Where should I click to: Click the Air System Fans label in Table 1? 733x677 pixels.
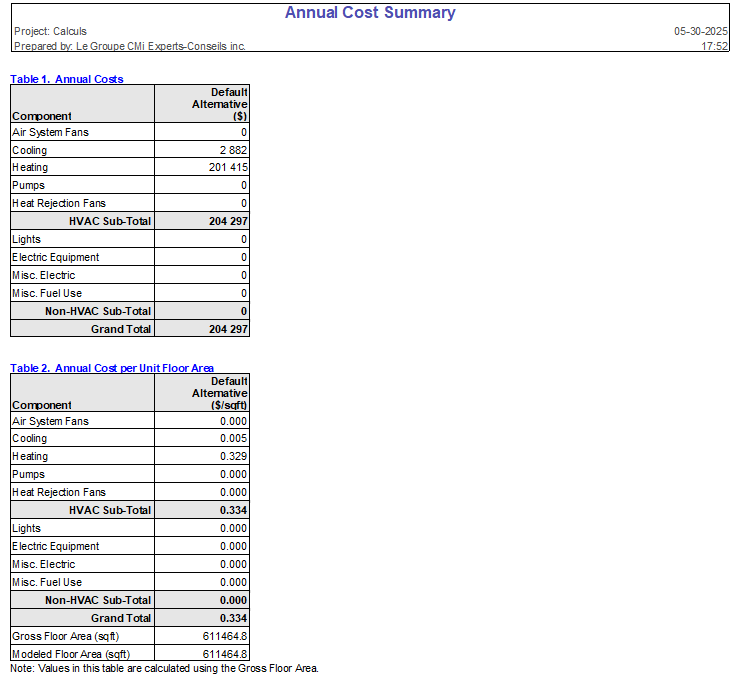[x=50, y=132]
